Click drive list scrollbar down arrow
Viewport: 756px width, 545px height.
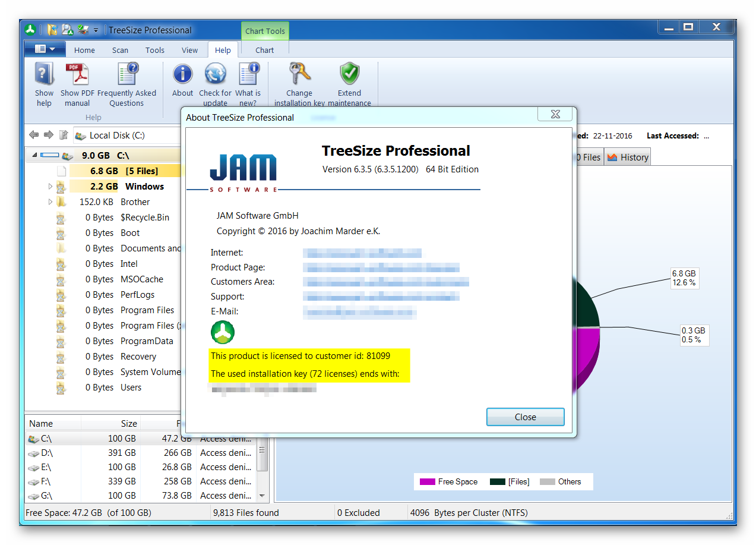pyautogui.click(x=263, y=496)
